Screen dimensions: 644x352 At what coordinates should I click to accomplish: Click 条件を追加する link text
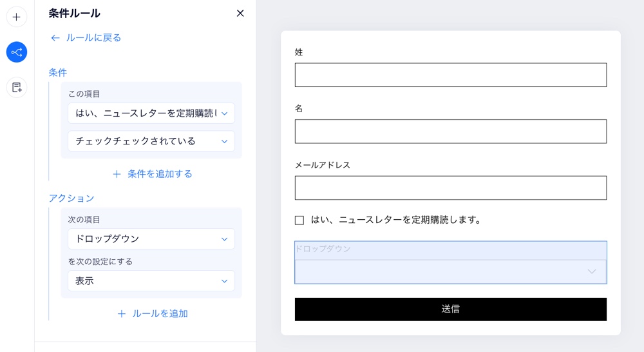160,174
